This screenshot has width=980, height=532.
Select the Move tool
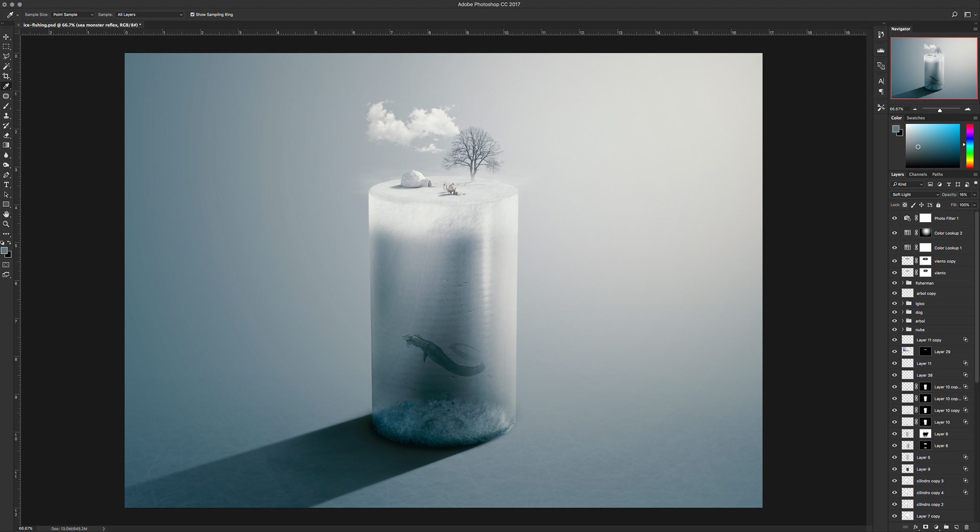pos(6,37)
